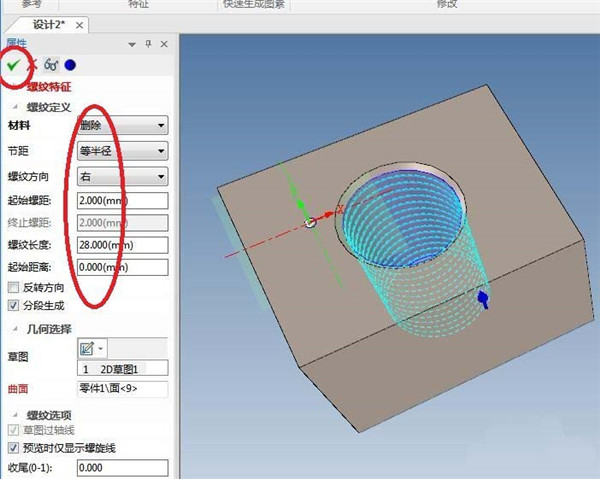600x479 pixels.
Task: Click the blue arrow handle on model
Action: click(483, 298)
